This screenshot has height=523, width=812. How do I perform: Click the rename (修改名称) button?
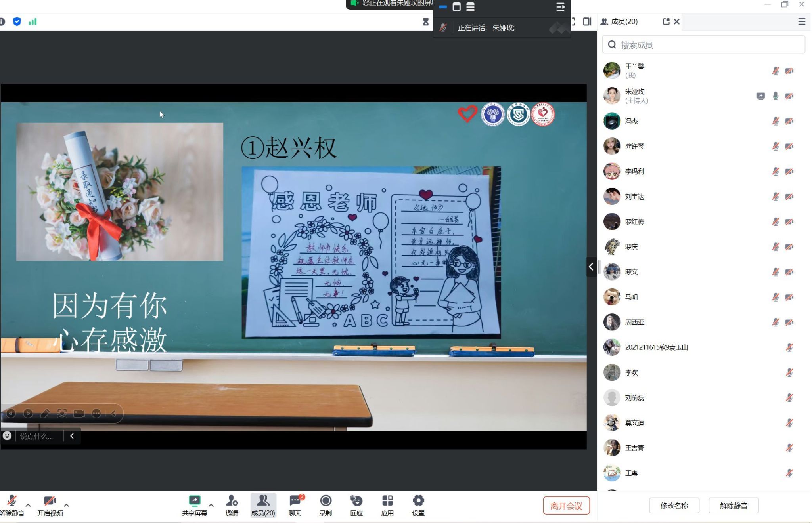pyautogui.click(x=674, y=506)
